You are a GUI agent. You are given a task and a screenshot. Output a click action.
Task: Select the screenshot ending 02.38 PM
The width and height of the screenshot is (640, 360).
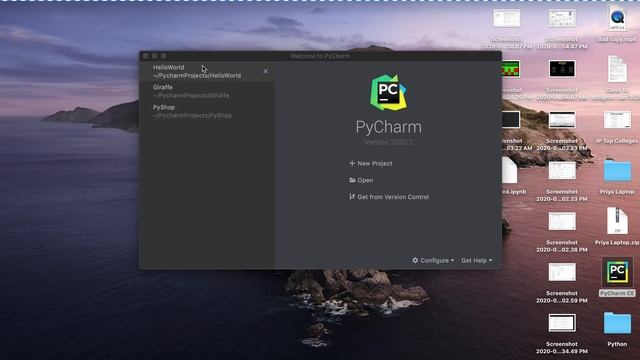[x=562, y=222]
